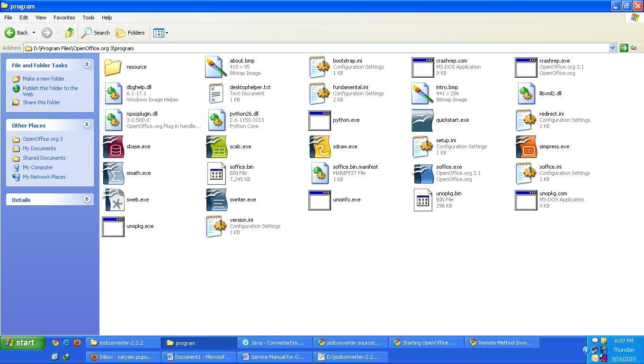The width and height of the screenshot is (644, 364).
Task: Switch to Document1 Microsoft Word taskbar item
Action: tap(199, 357)
